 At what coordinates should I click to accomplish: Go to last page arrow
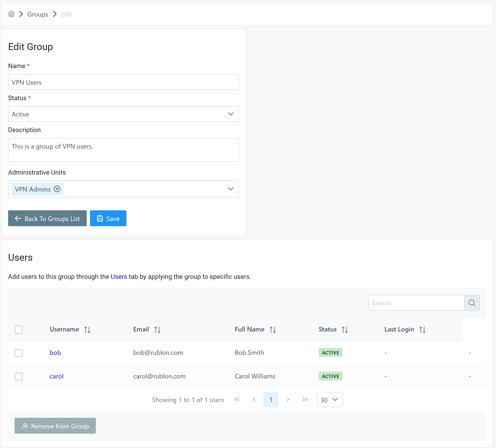click(x=305, y=399)
